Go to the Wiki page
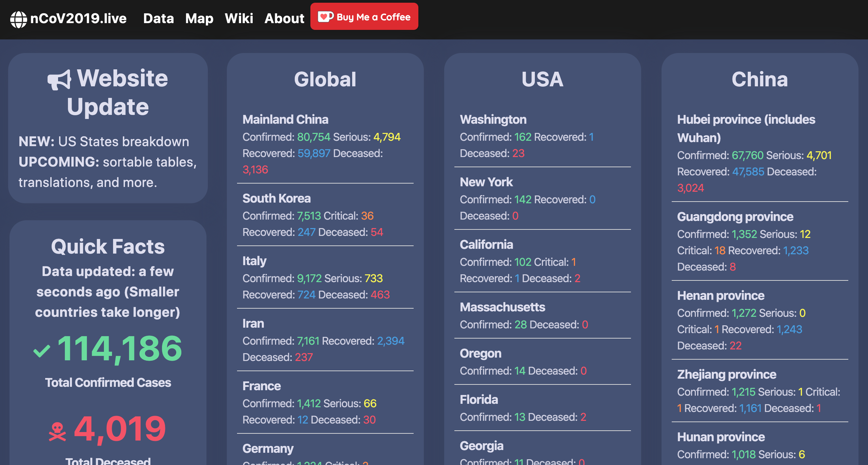 pos(239,18)
